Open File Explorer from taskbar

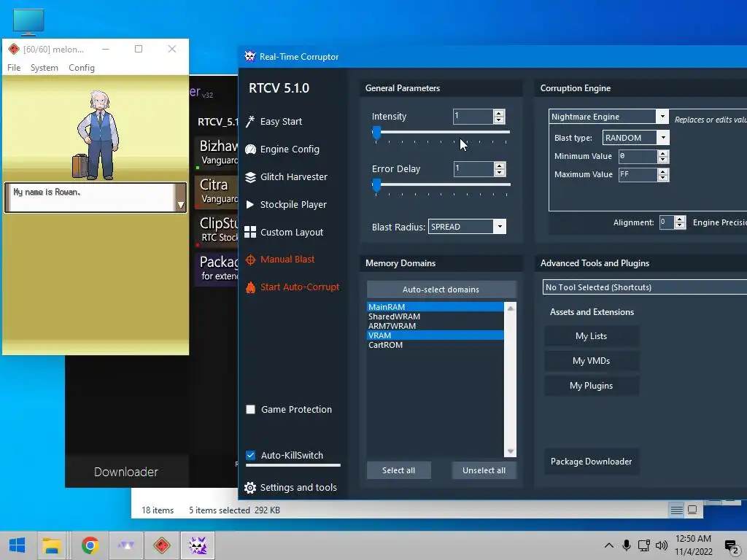(52, 545)
